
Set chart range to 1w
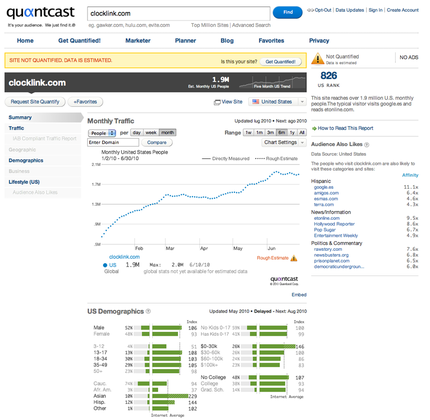249,133
